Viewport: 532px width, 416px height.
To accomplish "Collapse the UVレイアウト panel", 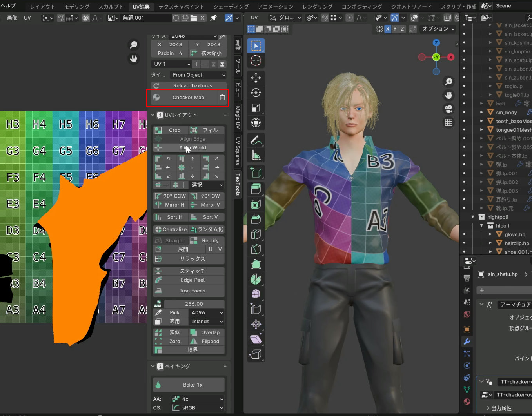I will tap(153, 115).
